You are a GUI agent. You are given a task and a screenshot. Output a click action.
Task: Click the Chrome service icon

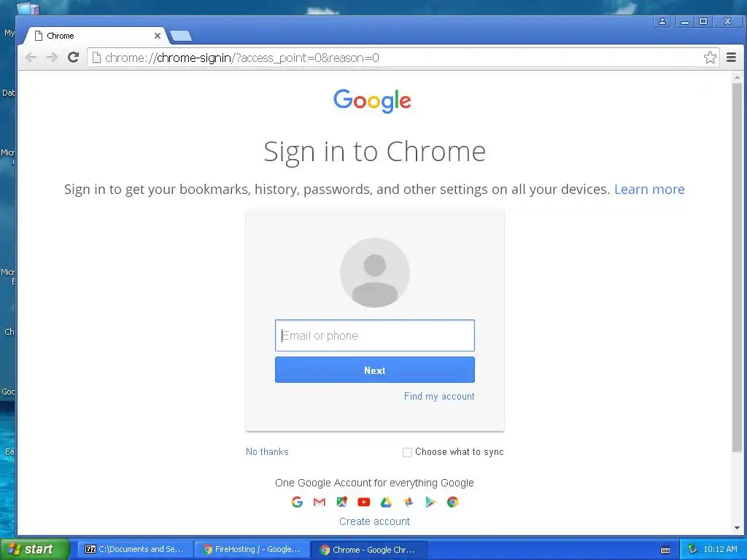452,502
